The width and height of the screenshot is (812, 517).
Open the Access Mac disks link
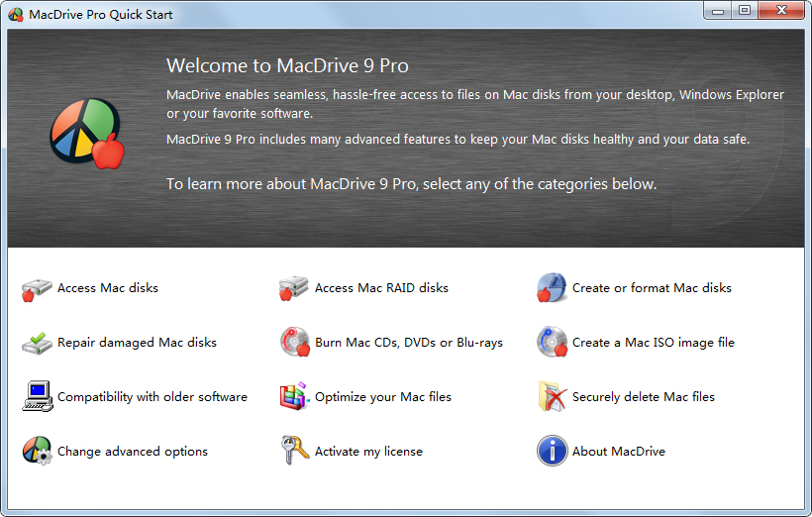108,288
